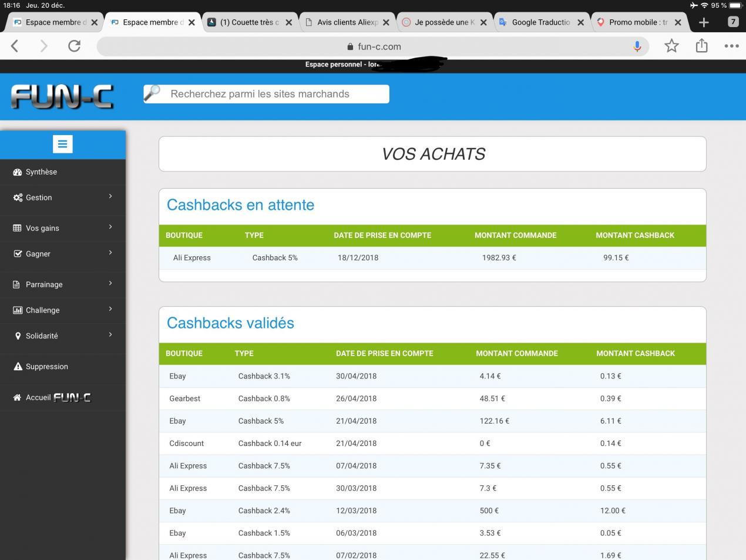This screenshot has width=746, height=560.
Task: Go forward with the browser forward arrow
Action: 43,46
